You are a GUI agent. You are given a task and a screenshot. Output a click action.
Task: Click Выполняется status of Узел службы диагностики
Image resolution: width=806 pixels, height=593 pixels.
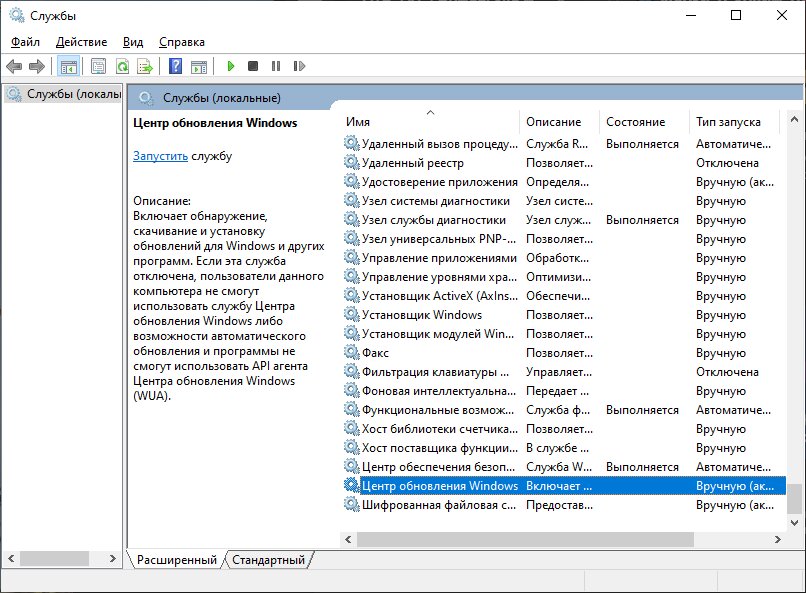click(642, 220)
